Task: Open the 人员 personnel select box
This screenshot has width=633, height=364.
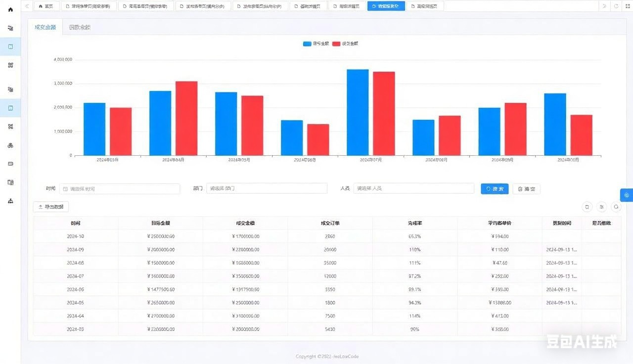Action: pyautogui.click(x=413, y=188)
